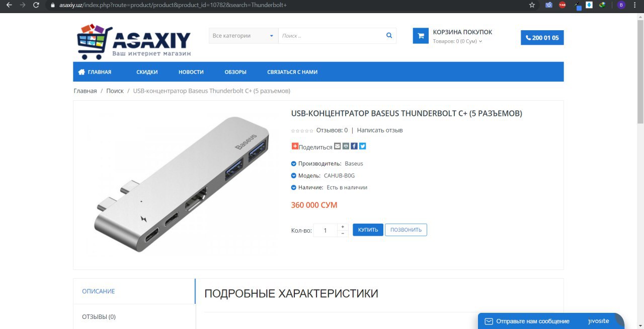This screenshot has height=329, width=644.
Task: Reload the page in browser
Action: click(36, 5)
